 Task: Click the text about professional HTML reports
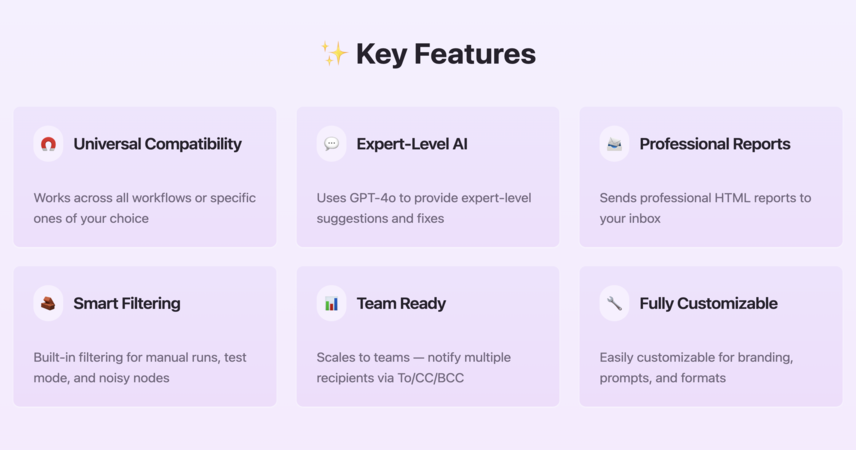705,208
